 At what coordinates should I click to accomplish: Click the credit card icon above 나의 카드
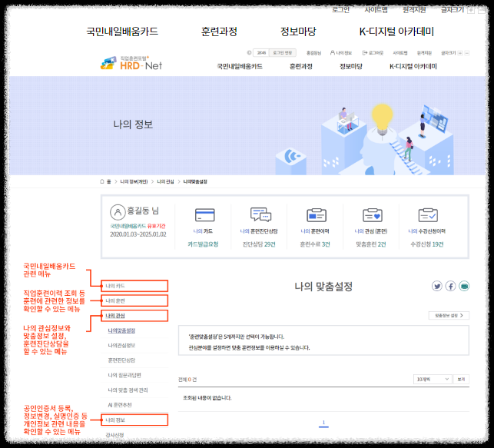(205, 215)
